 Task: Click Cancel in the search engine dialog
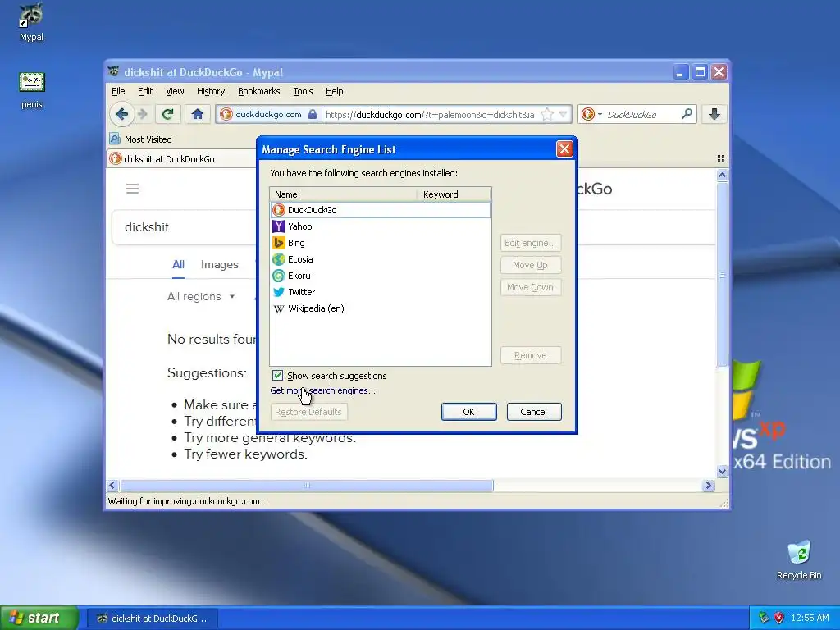point(533,412)
